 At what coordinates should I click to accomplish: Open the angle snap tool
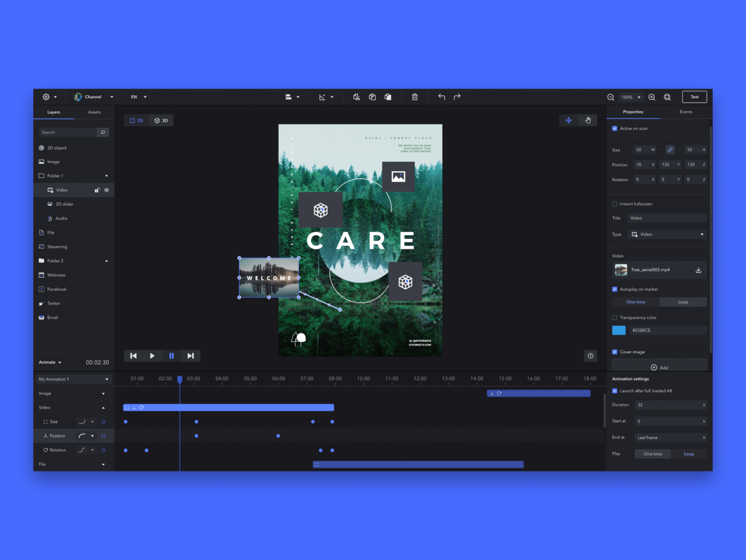(x=322, y=97)
